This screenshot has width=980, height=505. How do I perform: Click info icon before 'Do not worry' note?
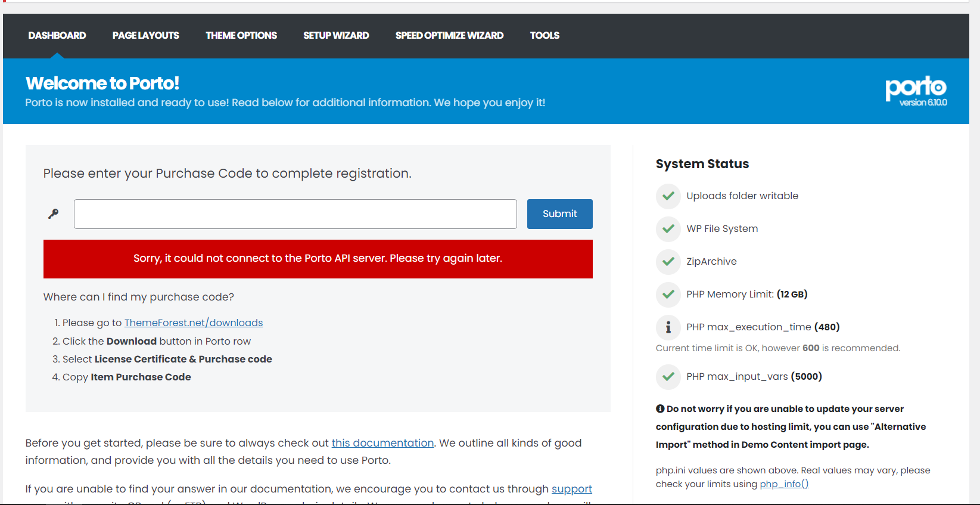click(x=660, y=409)
